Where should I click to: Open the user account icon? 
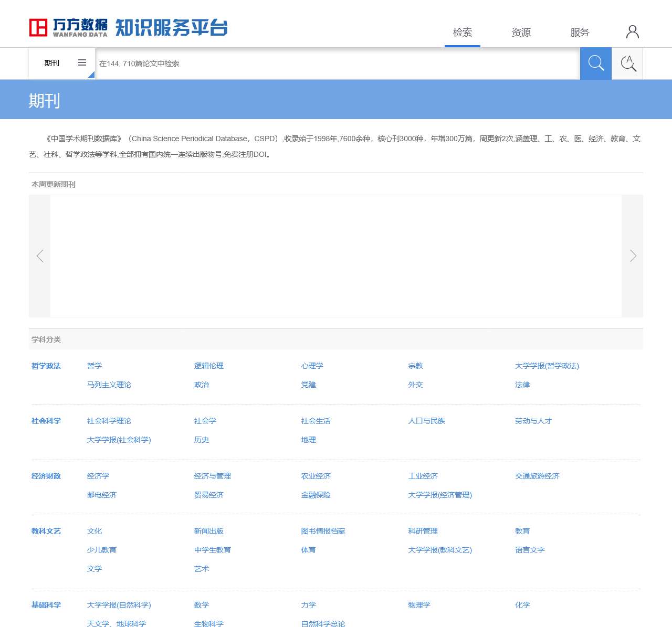point(633,32)
